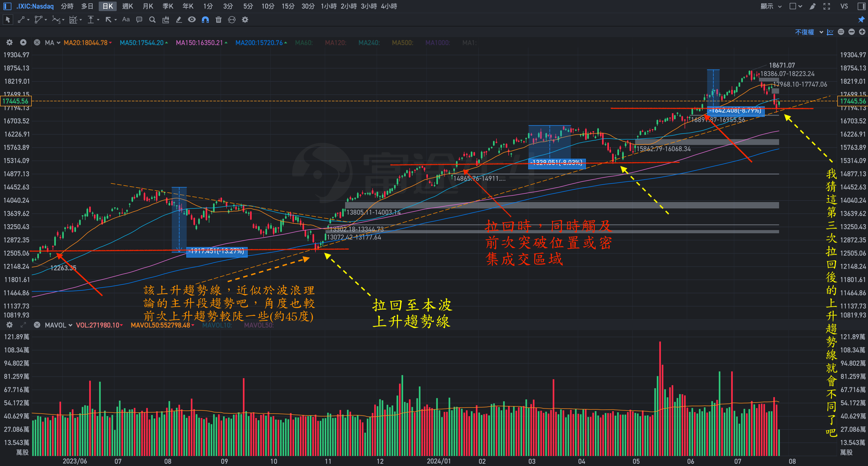Toggle the blue pin toolbar icon
Screen dimensions: 868x466
click(861, 20)
